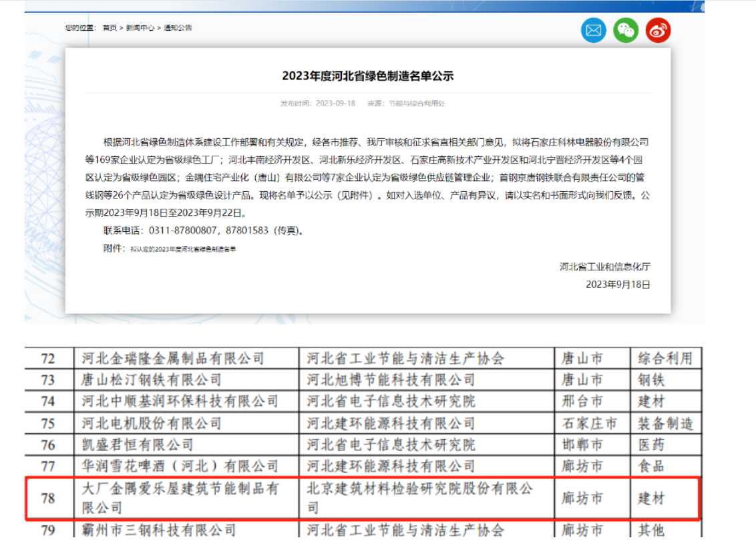This screenshot has width=756, height=554.
Task: Select 河北省电子信息技术研究院 in row 74
Action: click(x=427, y=402)
